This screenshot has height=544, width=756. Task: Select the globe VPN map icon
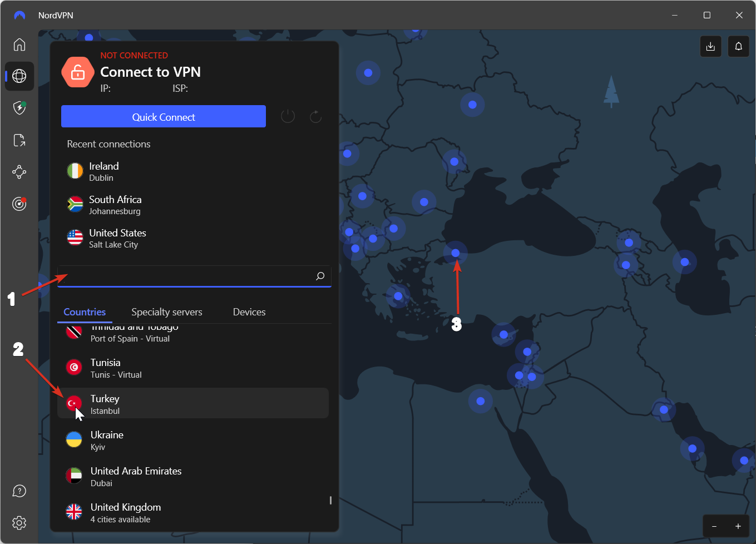(x=19, y=76)
